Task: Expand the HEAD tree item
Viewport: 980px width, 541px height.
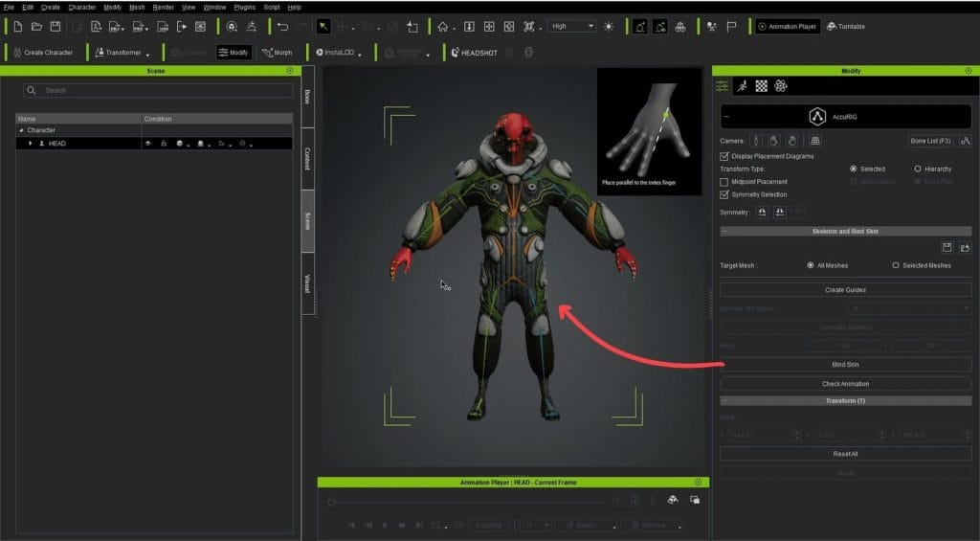Action: tap(30, 143)
